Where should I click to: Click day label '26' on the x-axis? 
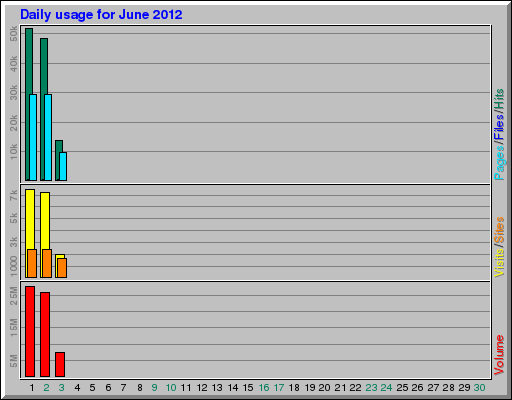click(417, 388)
